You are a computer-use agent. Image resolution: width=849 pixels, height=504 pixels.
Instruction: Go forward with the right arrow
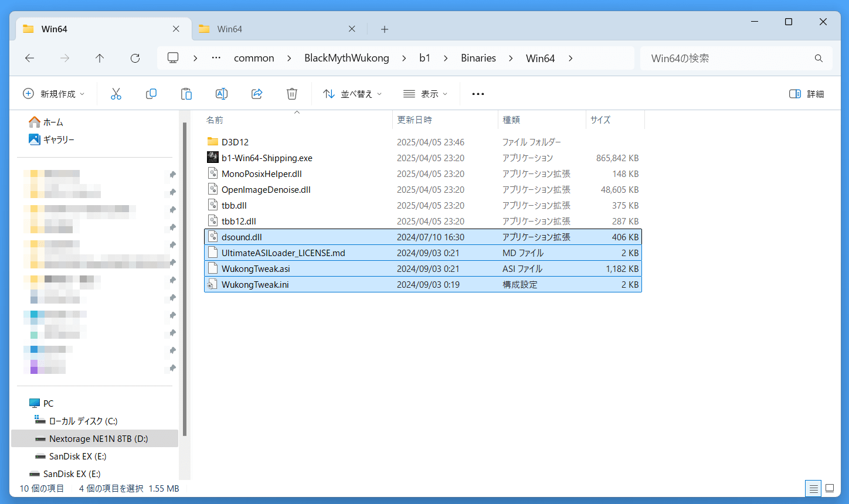(64, 58)
